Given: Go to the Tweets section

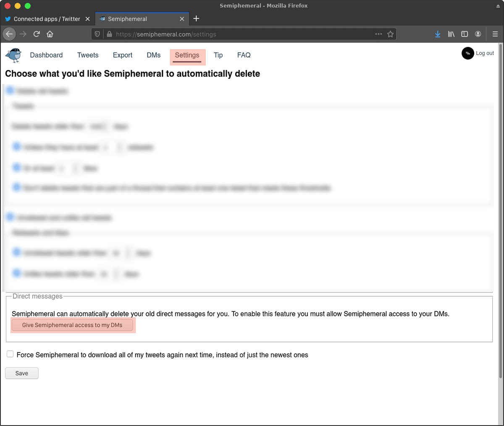Looking at the screenshot, I should click(x=88, y=55).
